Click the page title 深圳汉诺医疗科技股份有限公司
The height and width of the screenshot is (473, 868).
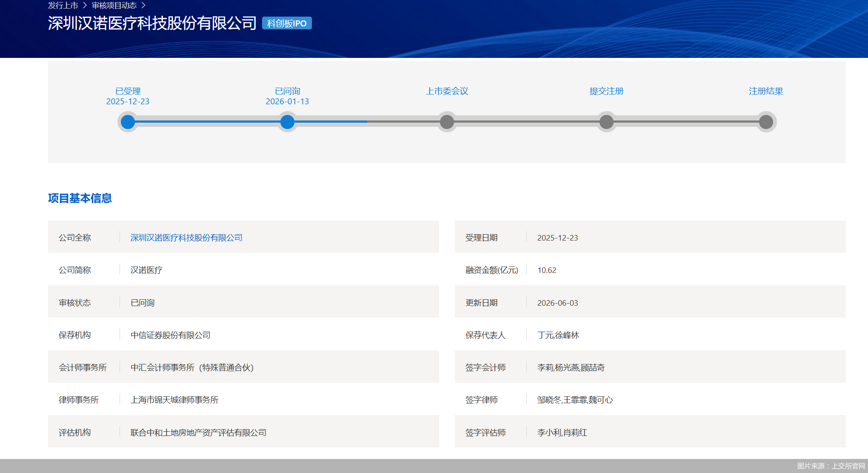152,23
